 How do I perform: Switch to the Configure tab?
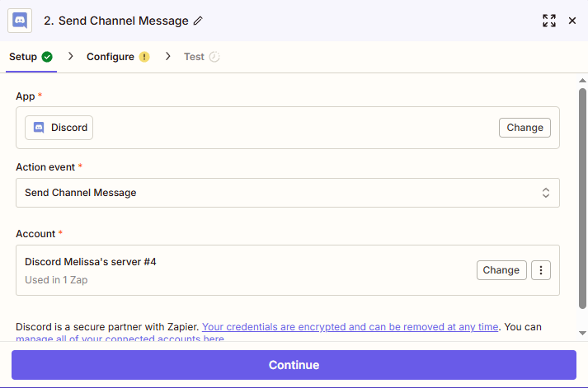(118, 57)
